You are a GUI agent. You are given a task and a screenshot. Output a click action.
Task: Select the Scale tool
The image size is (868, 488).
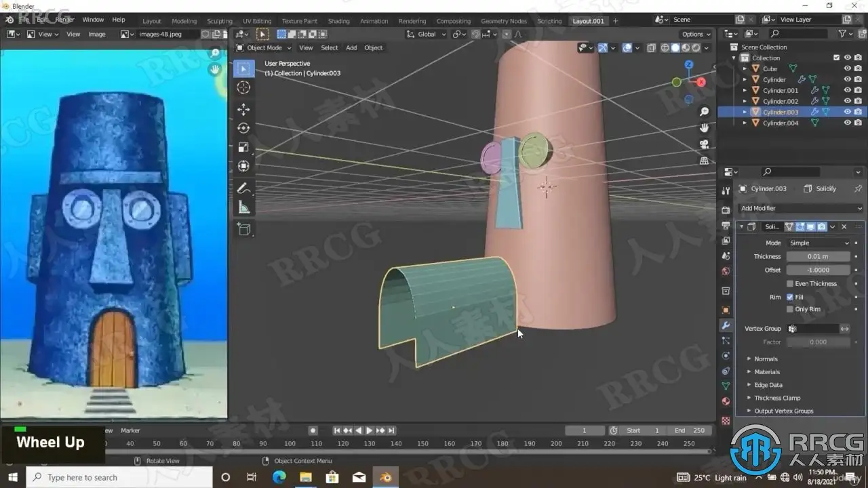(x=244, y=147)
